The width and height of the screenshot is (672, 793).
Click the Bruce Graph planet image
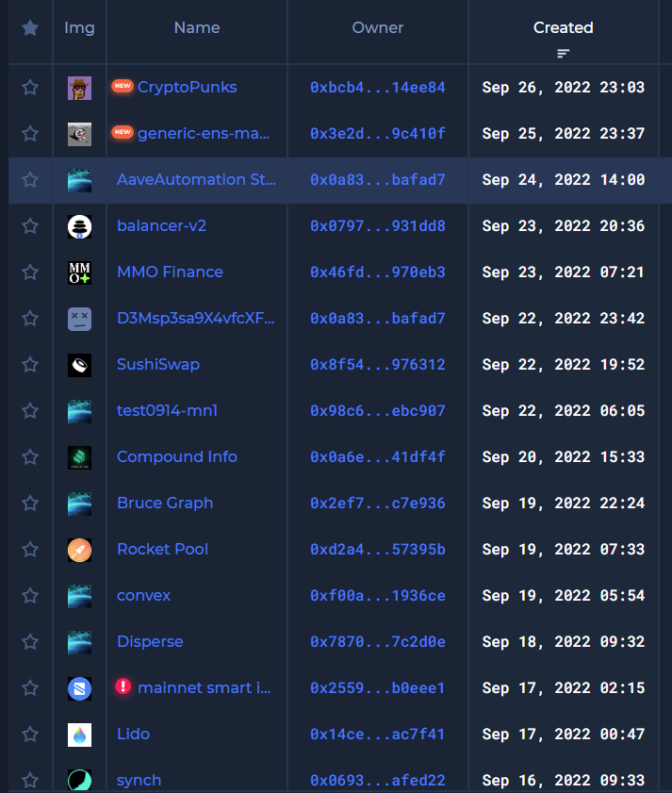(x=79, y=504)
